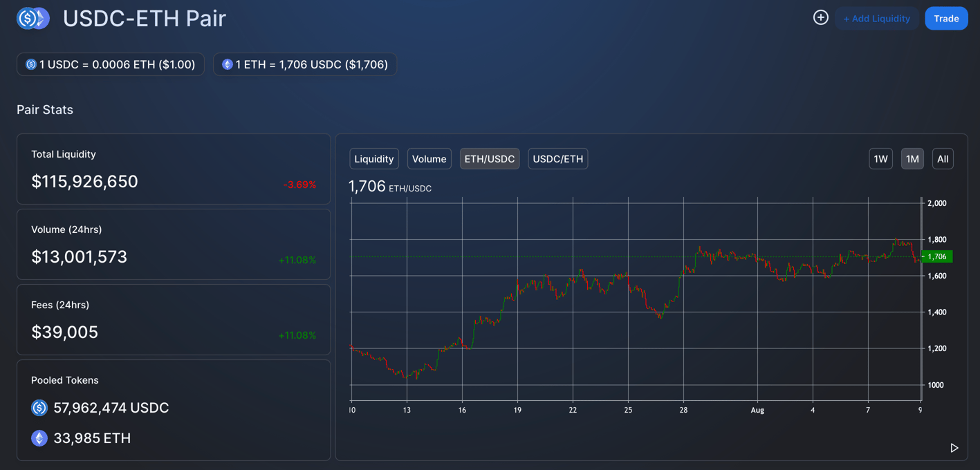Switch to the Volume chart tab

(429, 158)
